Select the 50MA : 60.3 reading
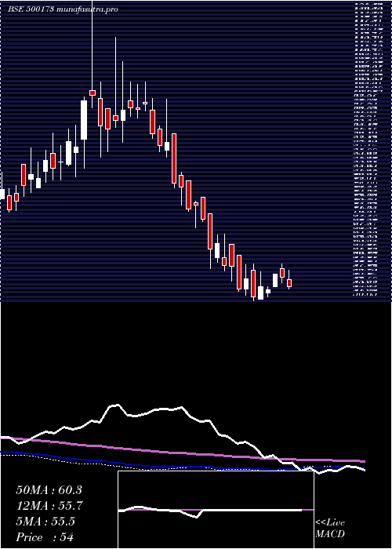The height and width of the screenshot is (549, 392). pos(49,490)
